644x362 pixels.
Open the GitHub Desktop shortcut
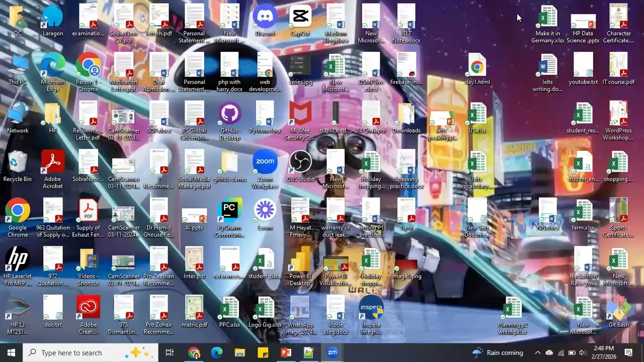[x=229, y=121]
